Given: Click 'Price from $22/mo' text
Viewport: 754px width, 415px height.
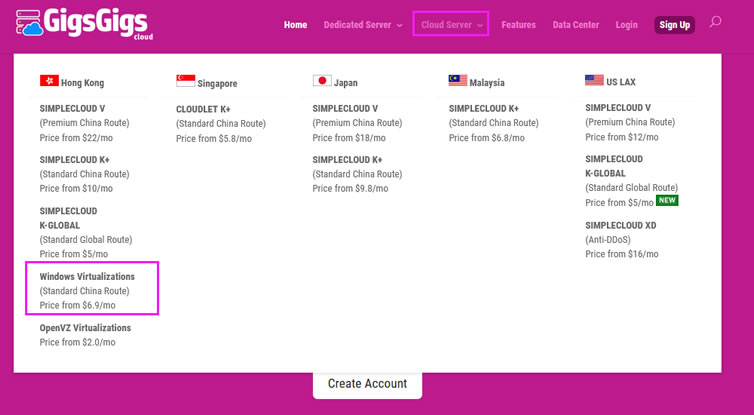Looking at the screenshot, I should coord(76,138).
